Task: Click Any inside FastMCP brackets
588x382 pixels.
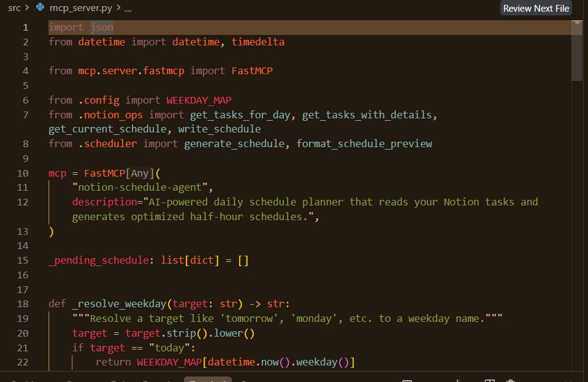Action: click(x=140, y=174)
